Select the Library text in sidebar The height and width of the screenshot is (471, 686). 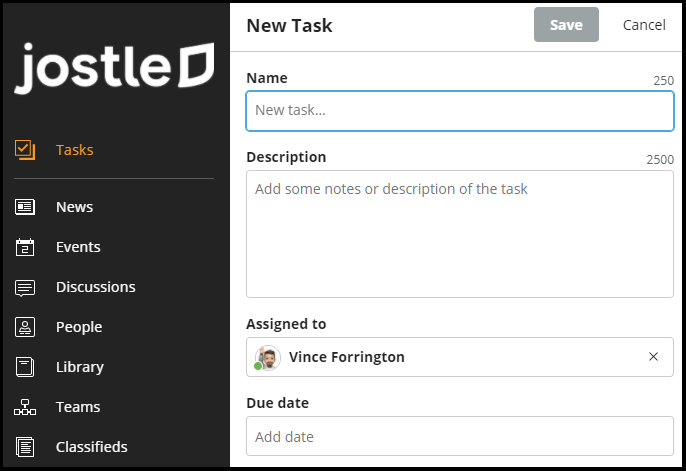80,367
